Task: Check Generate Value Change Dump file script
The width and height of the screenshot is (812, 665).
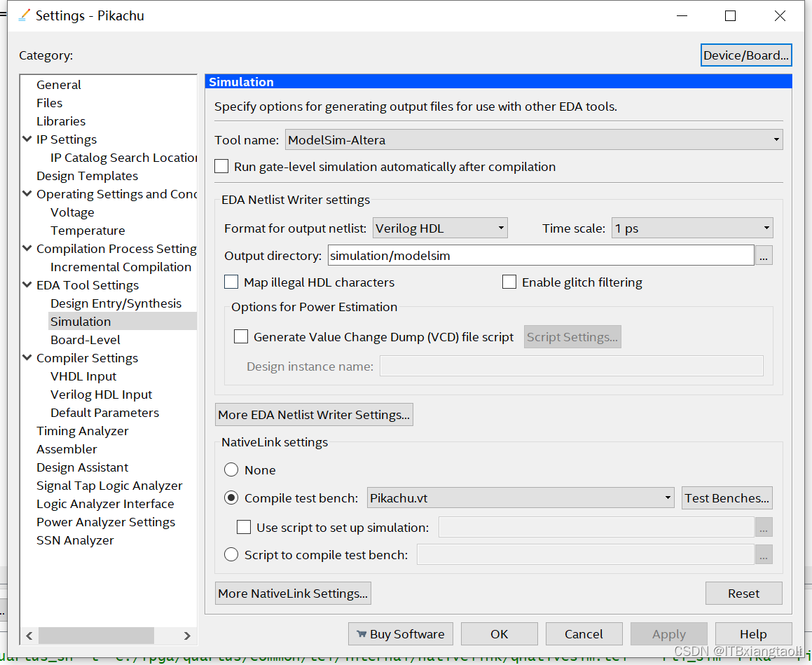Action: click(x=241, y=337)
